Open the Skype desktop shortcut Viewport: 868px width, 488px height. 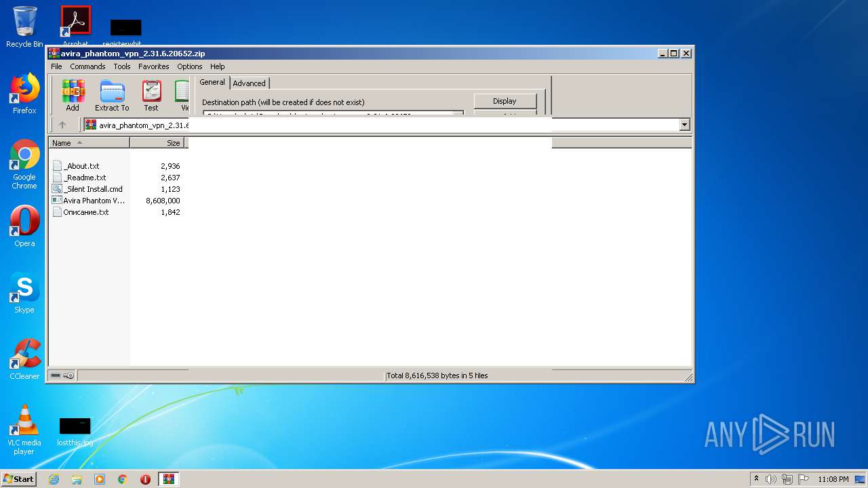(24, 293)
